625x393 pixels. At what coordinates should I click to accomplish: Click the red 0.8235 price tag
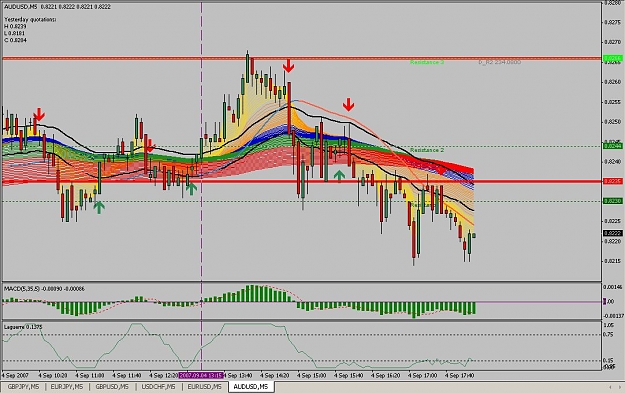(x=613, y=181)
